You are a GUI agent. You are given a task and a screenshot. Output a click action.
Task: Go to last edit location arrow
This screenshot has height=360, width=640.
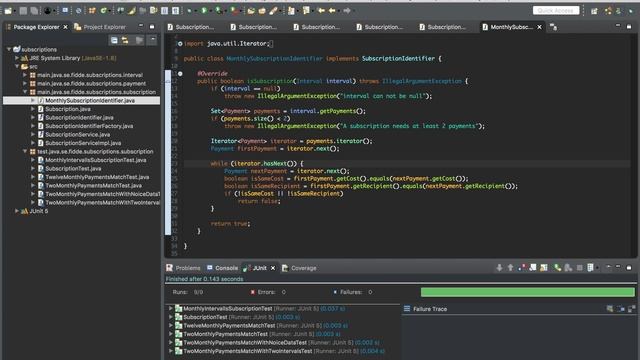click(x=322, y=11)
